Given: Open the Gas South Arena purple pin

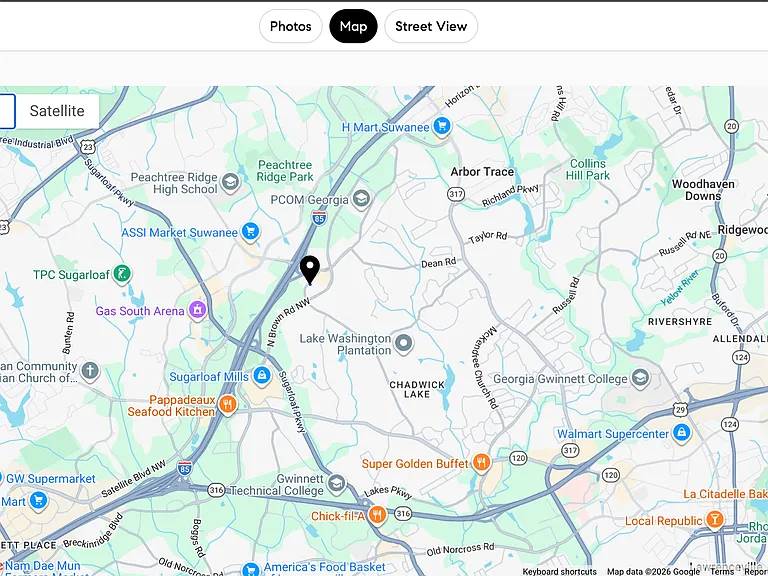Looking at the screenshot, I should click(x=197, y=310).
